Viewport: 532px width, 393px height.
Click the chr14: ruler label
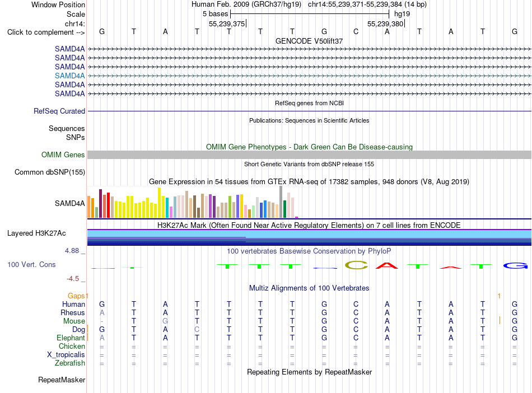pos(74,24)
